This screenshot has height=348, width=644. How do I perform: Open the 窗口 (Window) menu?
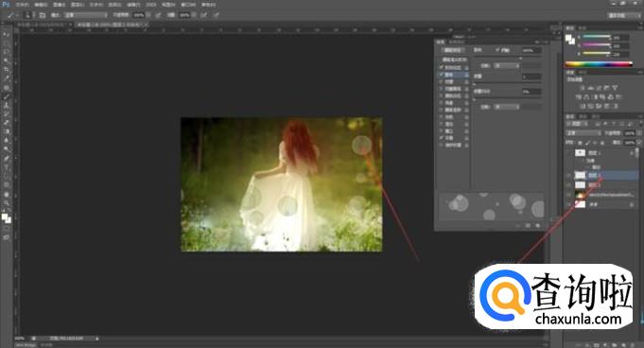click(188, 5)
